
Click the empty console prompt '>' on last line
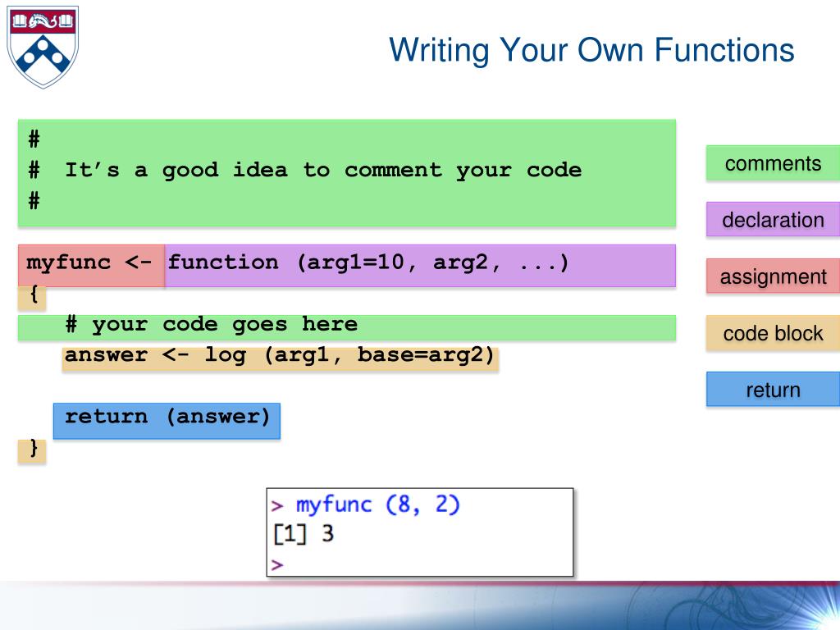tap(277, 564)
